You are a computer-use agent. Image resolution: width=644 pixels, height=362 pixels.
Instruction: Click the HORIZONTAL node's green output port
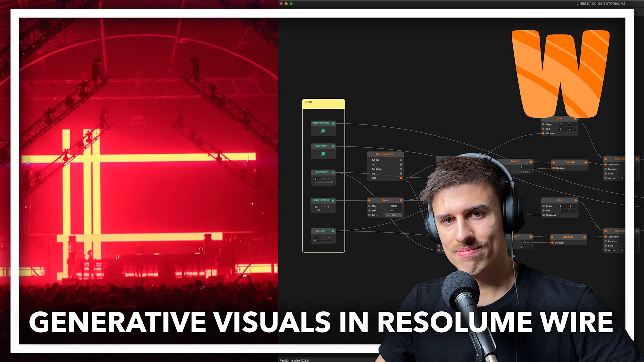click(333, 123)
